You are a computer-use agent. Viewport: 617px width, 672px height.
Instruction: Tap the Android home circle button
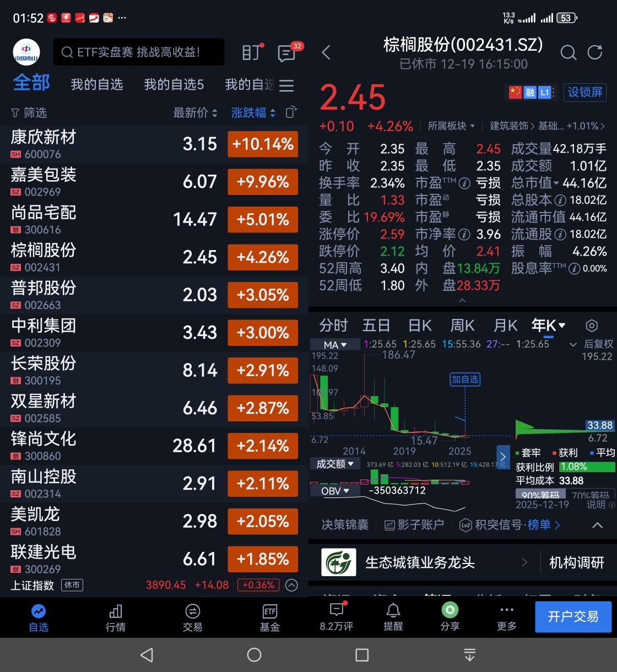(x=254, y=655)
